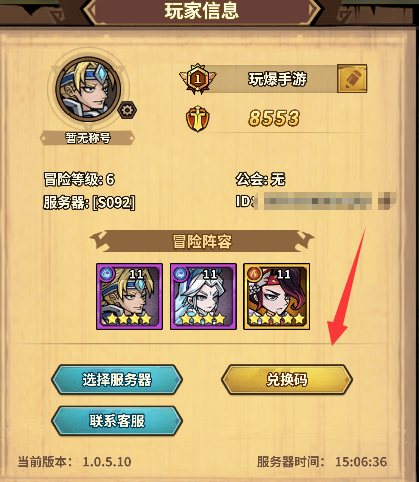Image resolution: width=419 pixels, height=482 pixels.
Task: Click the fire element icon on third hero
Action: pyautogui.click(x=254, y=274)
